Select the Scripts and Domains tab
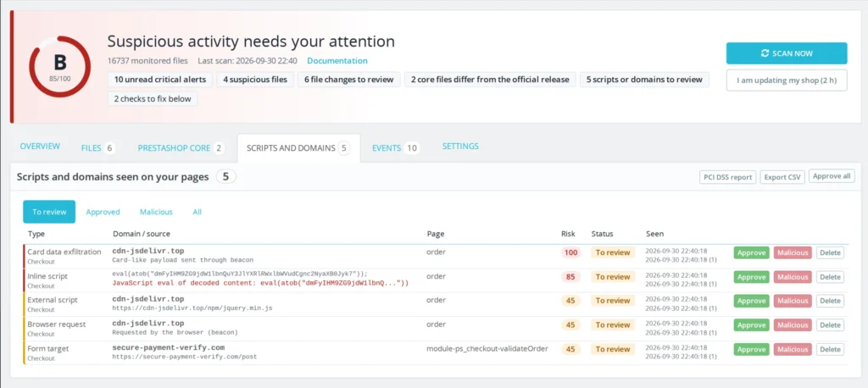This screenshot has height=388, width=868. click(x=298, y=148)
